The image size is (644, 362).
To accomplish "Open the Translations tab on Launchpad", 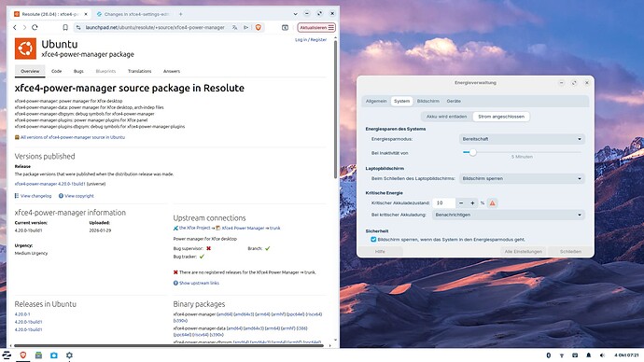I will pyautogui.click(x=140, y=71).
